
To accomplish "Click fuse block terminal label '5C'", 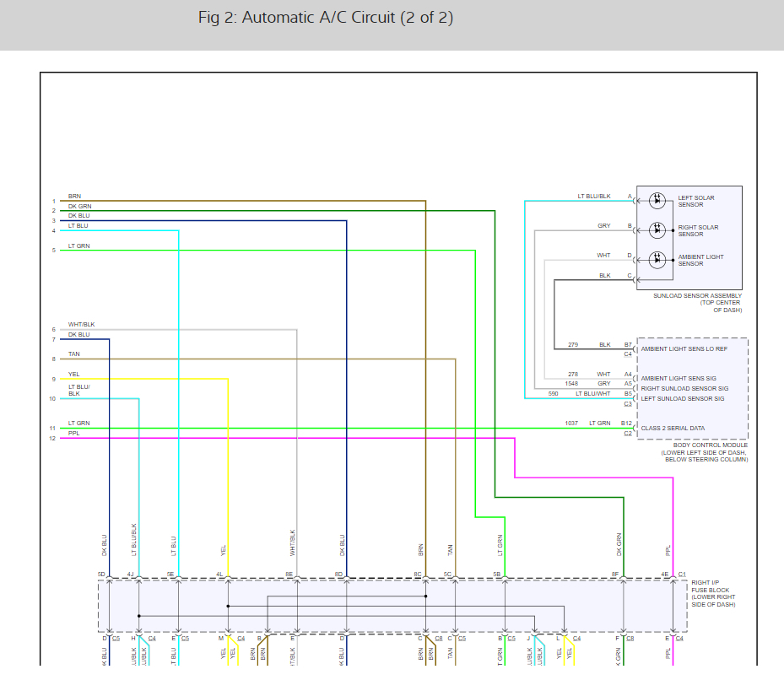I will click(x=447, y=575).
